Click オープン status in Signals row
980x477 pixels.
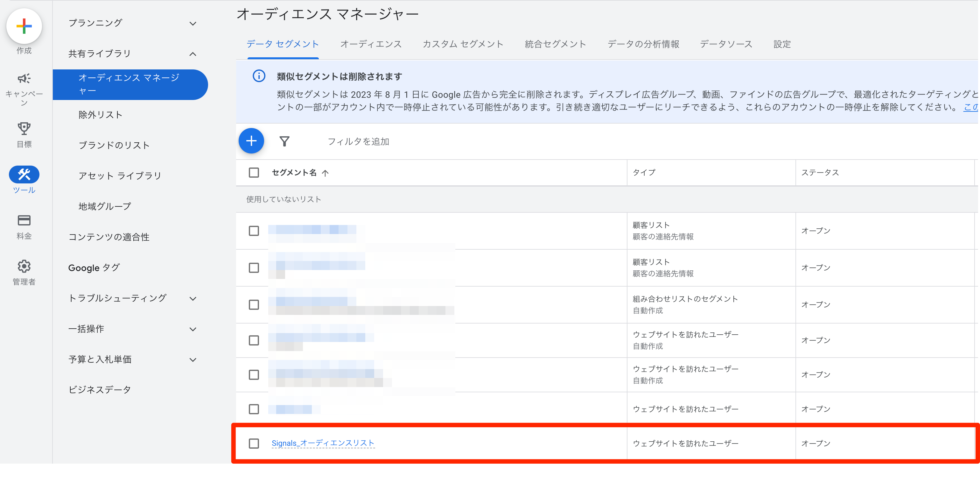tap(815, 443)
